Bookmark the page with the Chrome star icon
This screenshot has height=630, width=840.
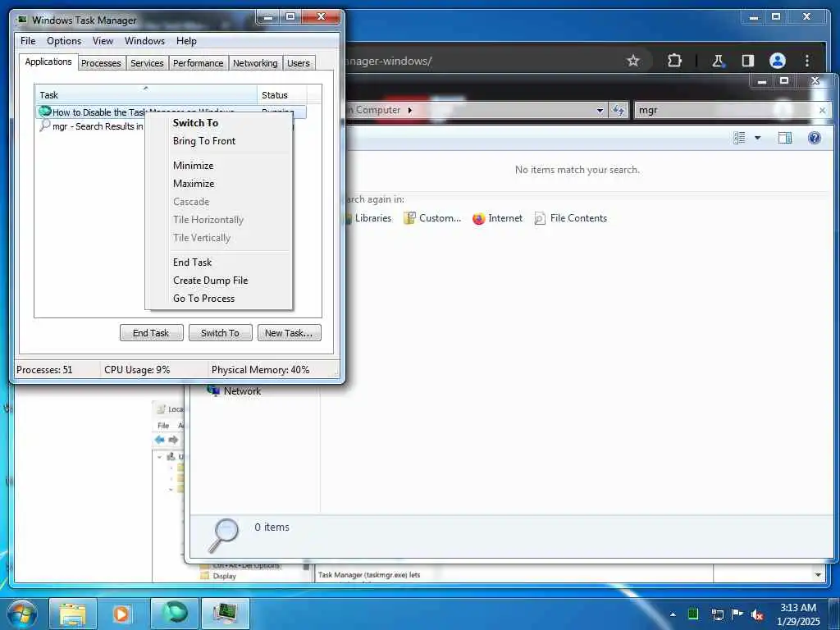coord(632,61)
